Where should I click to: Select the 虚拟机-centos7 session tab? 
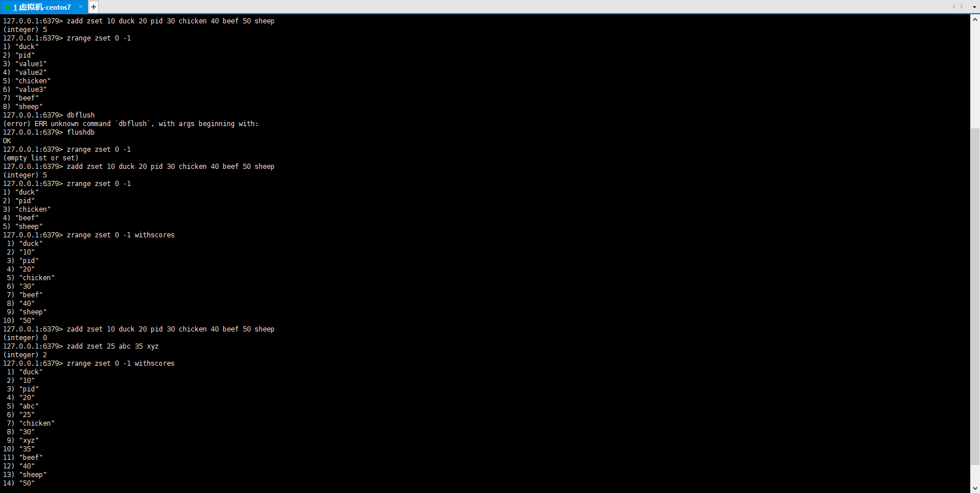coord(43,7)
